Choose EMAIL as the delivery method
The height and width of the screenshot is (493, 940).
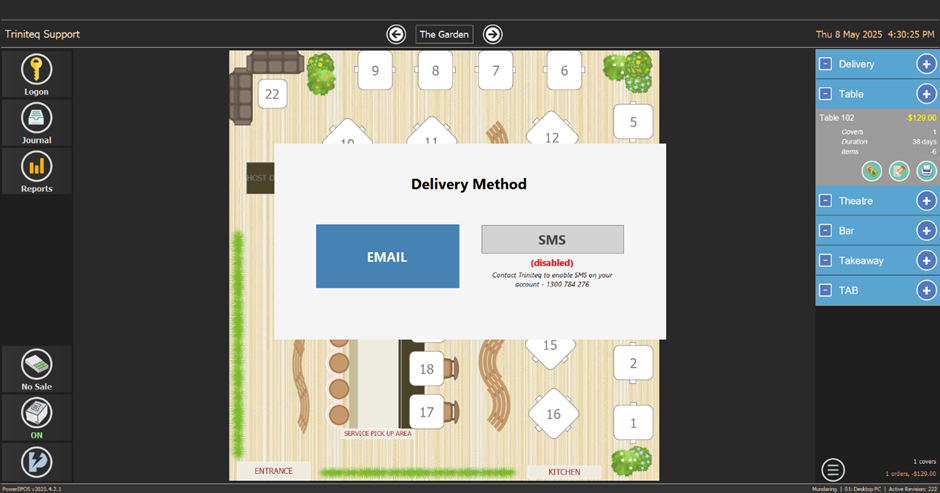(x=387, y=256)
